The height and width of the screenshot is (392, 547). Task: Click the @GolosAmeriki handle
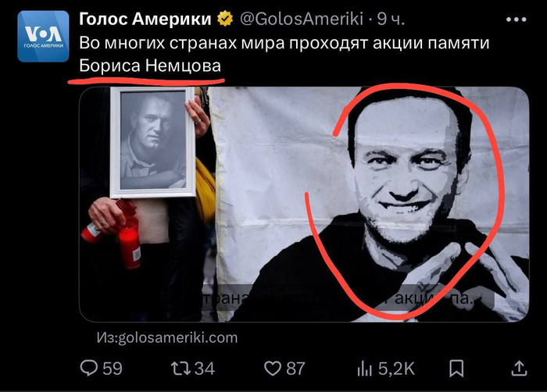pos(302,19)
